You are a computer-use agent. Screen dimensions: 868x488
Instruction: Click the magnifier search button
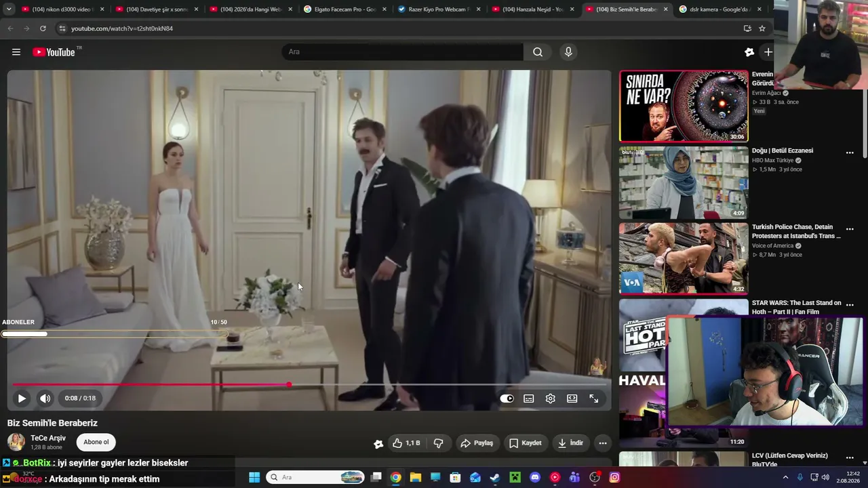click(x=538, y=52)
